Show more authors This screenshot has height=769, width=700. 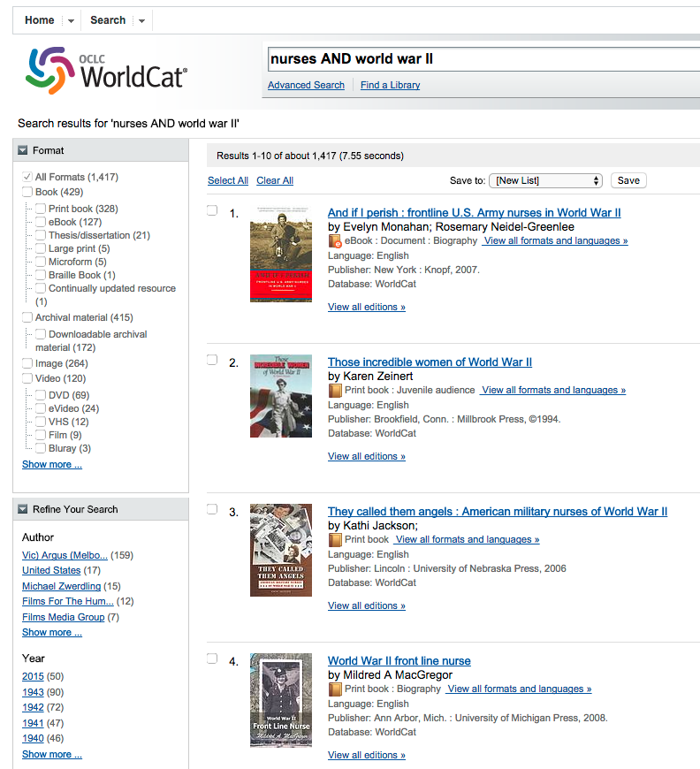[52, 632]
